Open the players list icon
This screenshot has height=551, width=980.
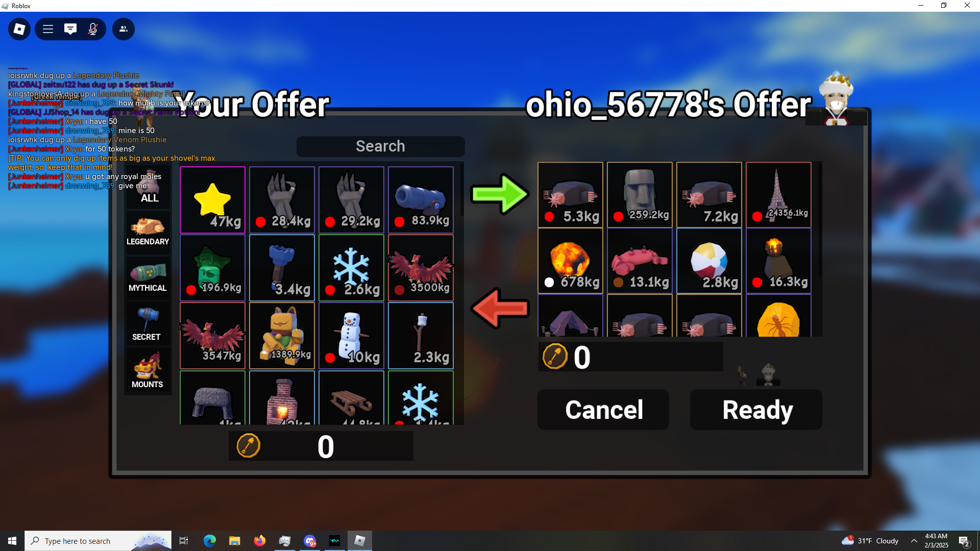pyautogui.click(x=124, y=29)
